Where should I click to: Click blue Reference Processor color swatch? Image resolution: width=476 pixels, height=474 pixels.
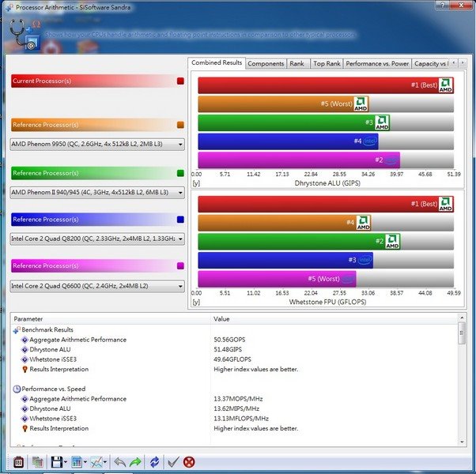point(180,220)
